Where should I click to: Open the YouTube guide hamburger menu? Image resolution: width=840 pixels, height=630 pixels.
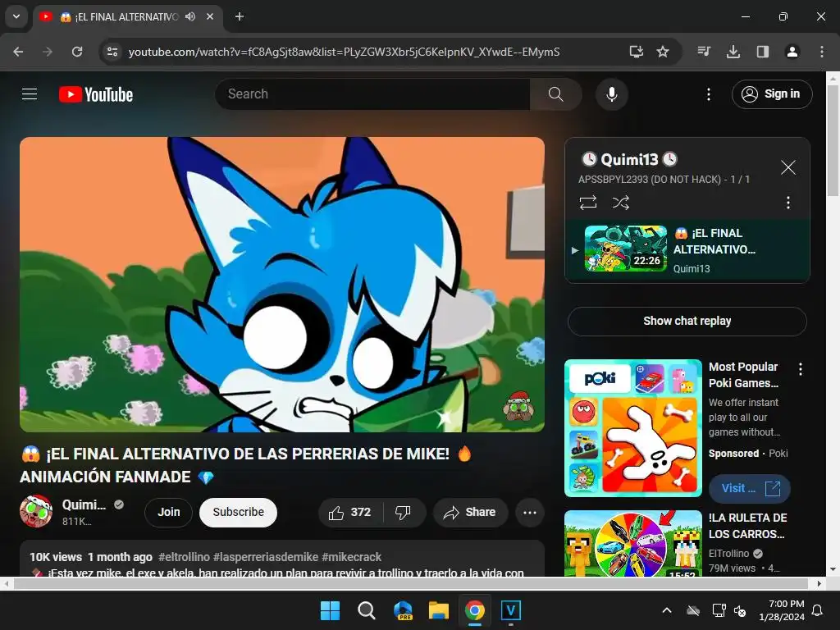(30, 94)
